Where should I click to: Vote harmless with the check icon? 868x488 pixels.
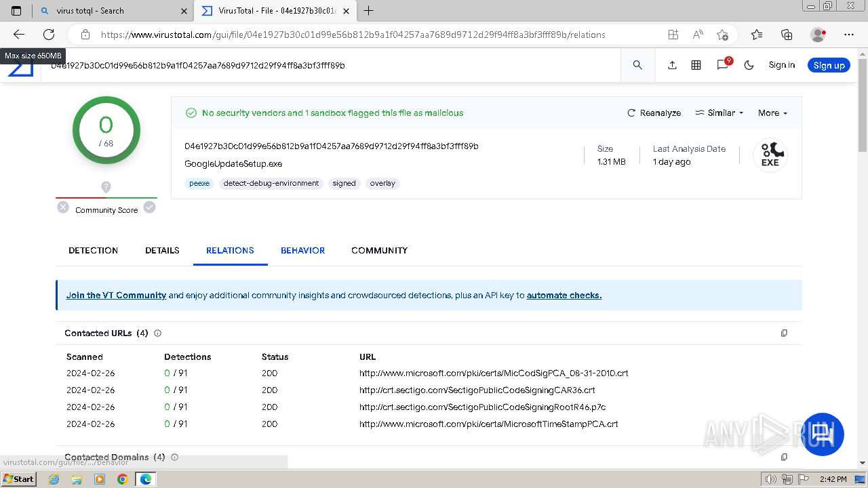(x=149, y=207)
